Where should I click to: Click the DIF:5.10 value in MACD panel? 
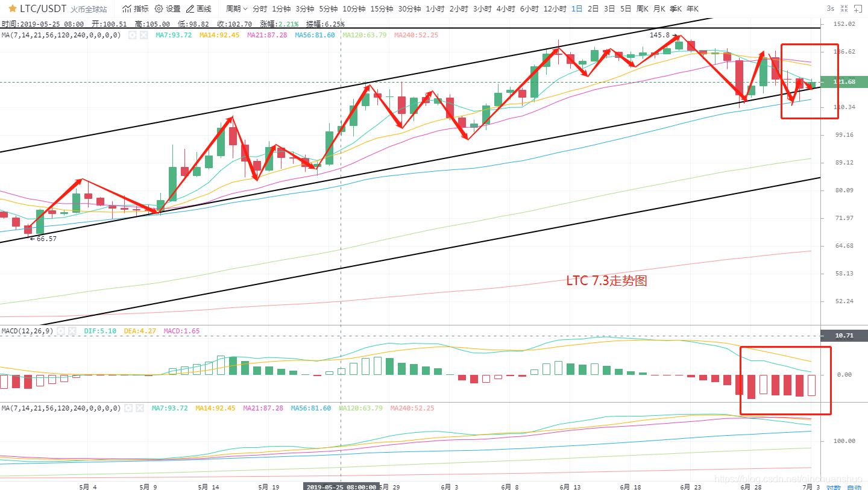pyautogui.click(x=99, y=331)
